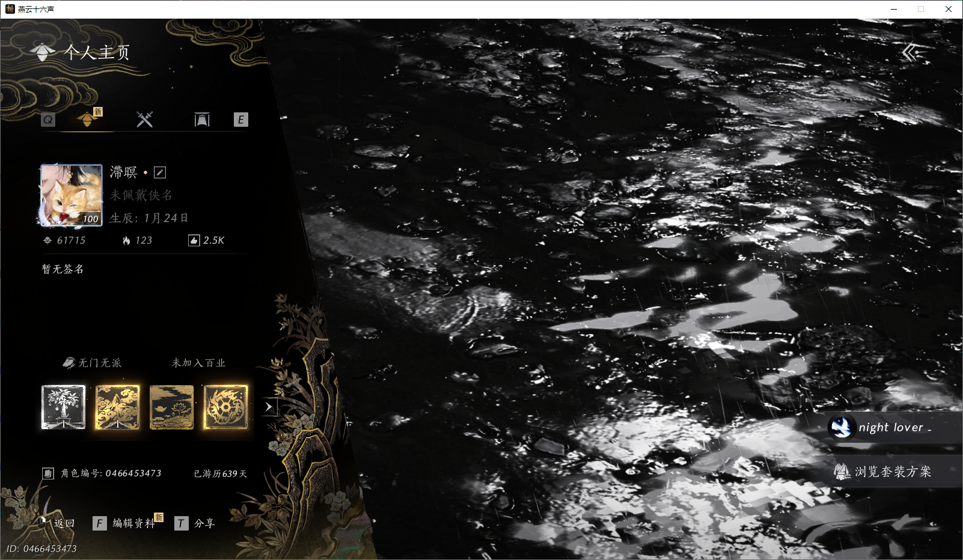The height and width of the screenshot is (560, 963).
Task: Click the thumbs-up likes icon 2.5K
Action: (x=194, y=240)
